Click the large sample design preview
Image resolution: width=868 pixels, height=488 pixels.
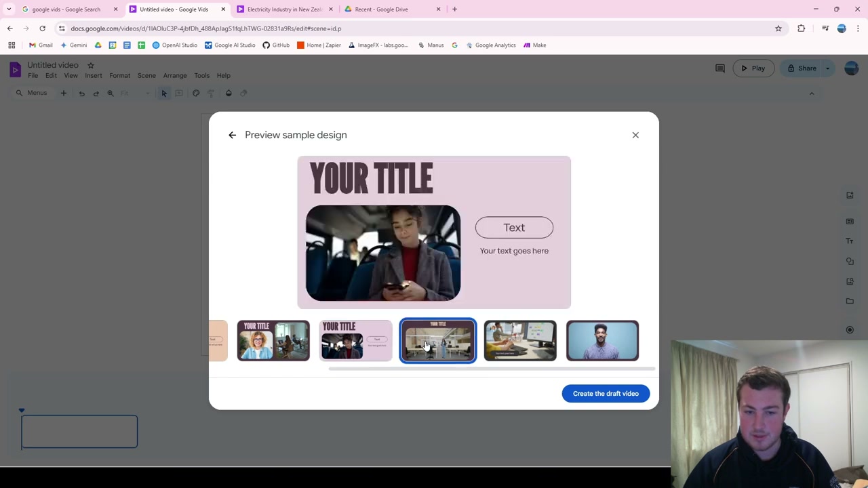pyautogui.click(x=434, y=232)
